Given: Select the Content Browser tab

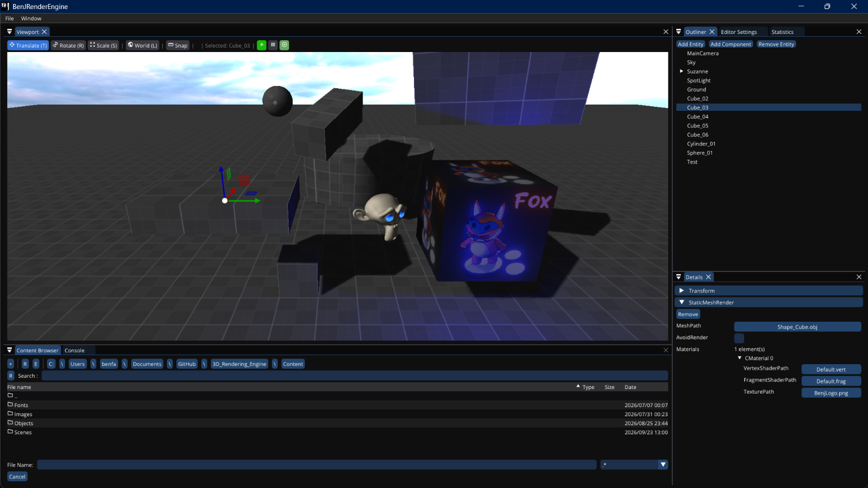Looking at the screenshot, I should (37, 351).
